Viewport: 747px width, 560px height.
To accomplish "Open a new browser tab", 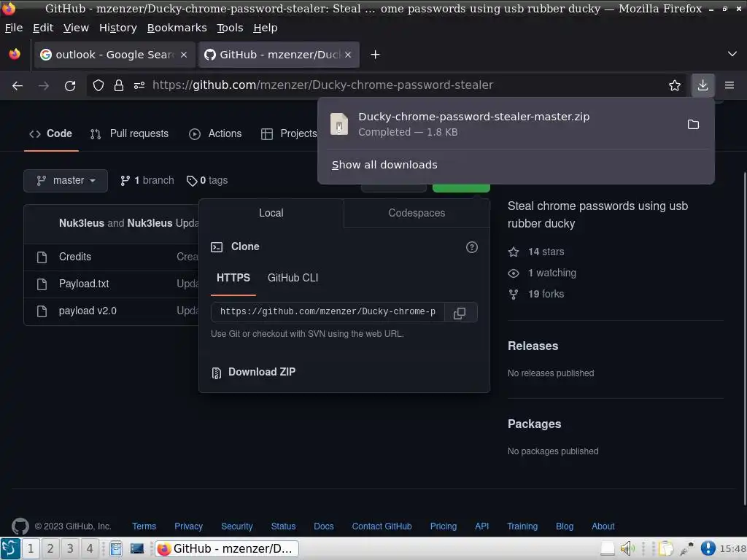I will point(376,55).
